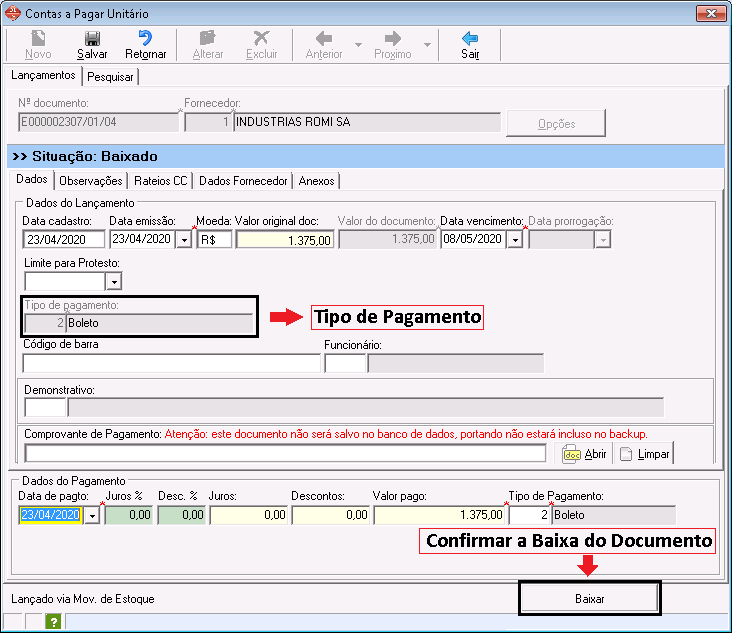Click the Novo document icon
The height and width of the screenshot is (633, 732).
click(x=38, y=39)
